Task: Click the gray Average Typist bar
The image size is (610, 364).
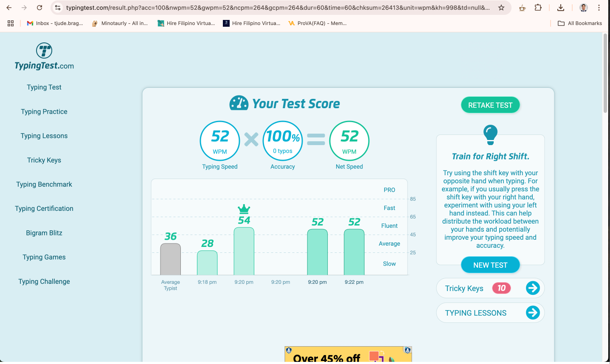Action: [171, 259]
